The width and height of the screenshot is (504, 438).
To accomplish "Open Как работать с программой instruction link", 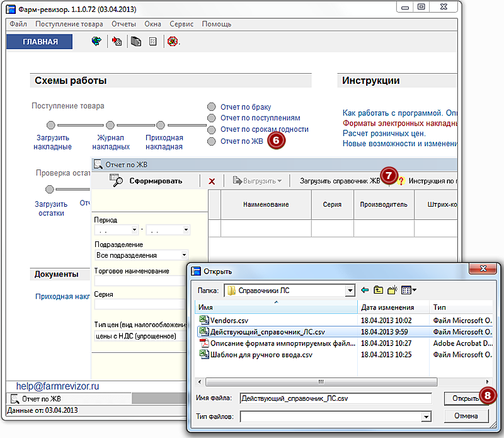I will pos(400,113).
